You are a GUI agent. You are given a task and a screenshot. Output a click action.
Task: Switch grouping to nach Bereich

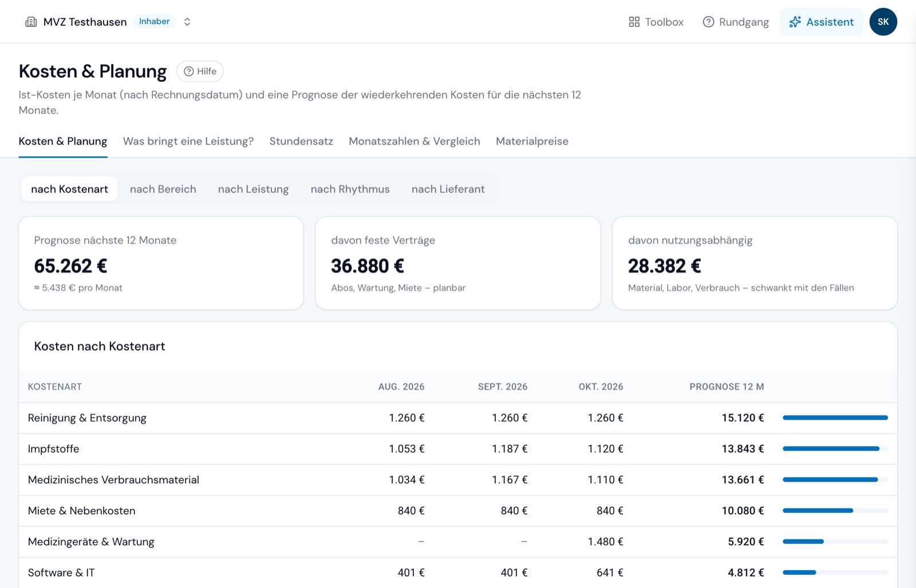coord(163,189)
